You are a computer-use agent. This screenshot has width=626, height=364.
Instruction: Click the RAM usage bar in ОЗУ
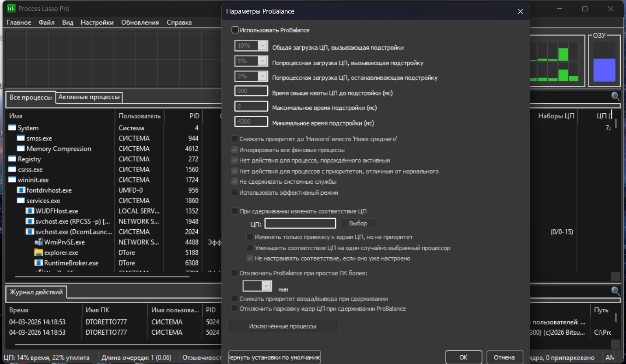[604, 70]
